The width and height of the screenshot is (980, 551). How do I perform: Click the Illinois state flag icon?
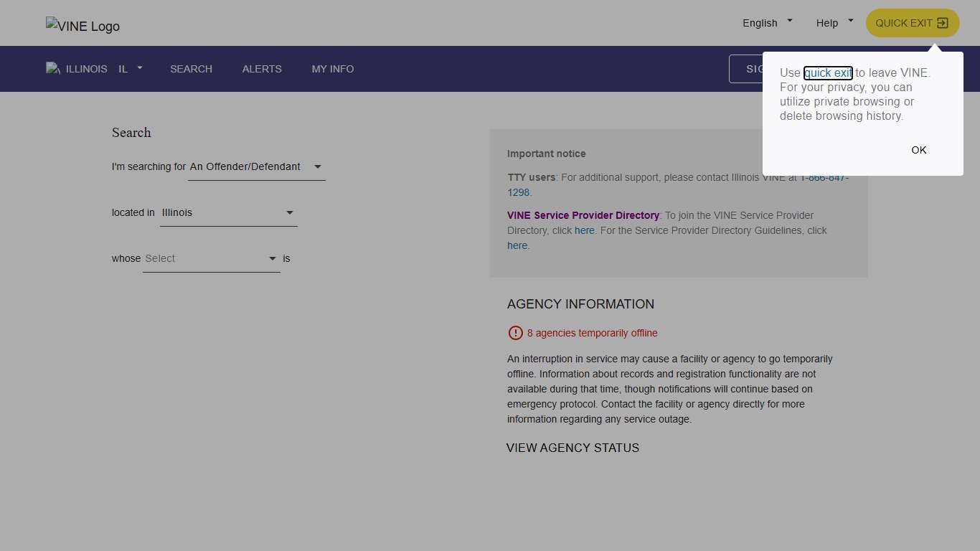(52, 69)
